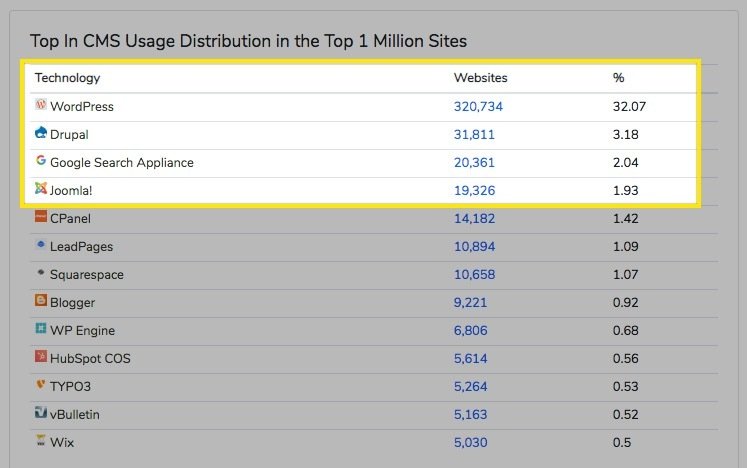Open the 5,614 HubSpot COS websites link

[x=470, y=358]
